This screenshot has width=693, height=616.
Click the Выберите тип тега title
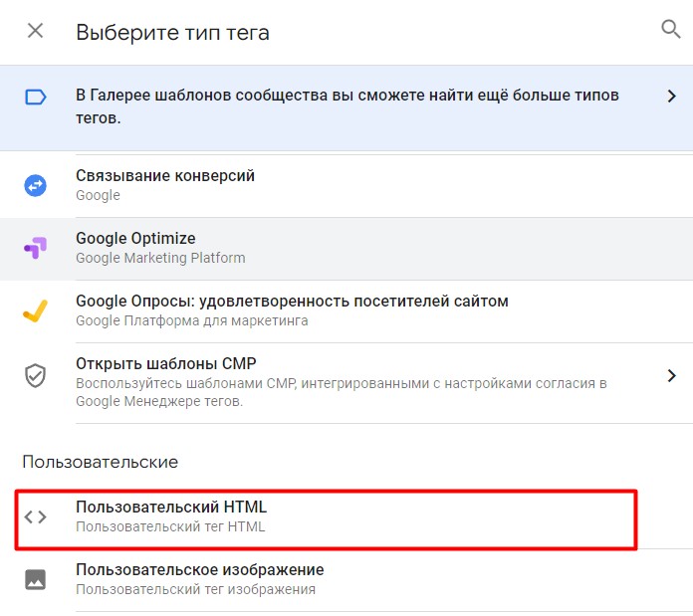click(172, 32)
